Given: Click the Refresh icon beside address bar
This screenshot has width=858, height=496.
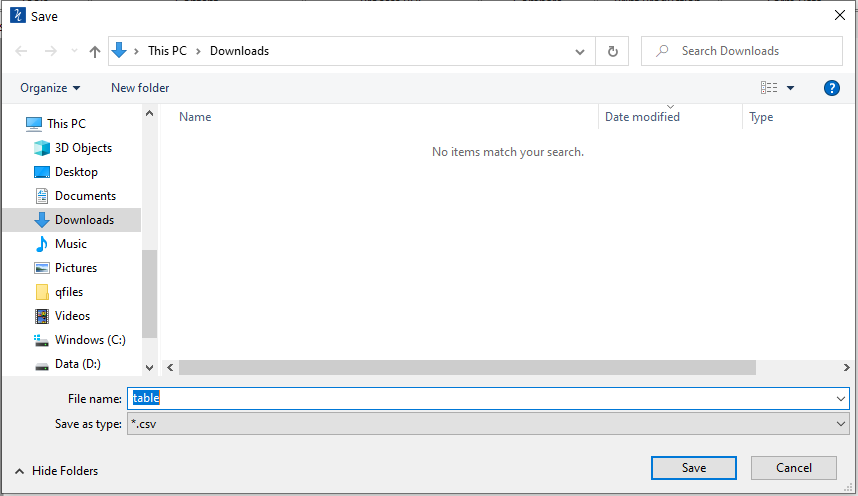Looking at the screenshot, I should click(x=612, y=51).
